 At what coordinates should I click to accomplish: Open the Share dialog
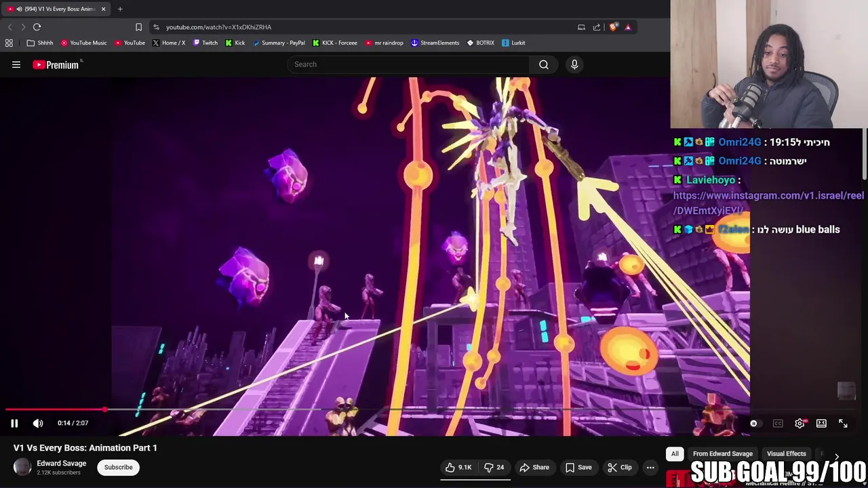point(534,467)
